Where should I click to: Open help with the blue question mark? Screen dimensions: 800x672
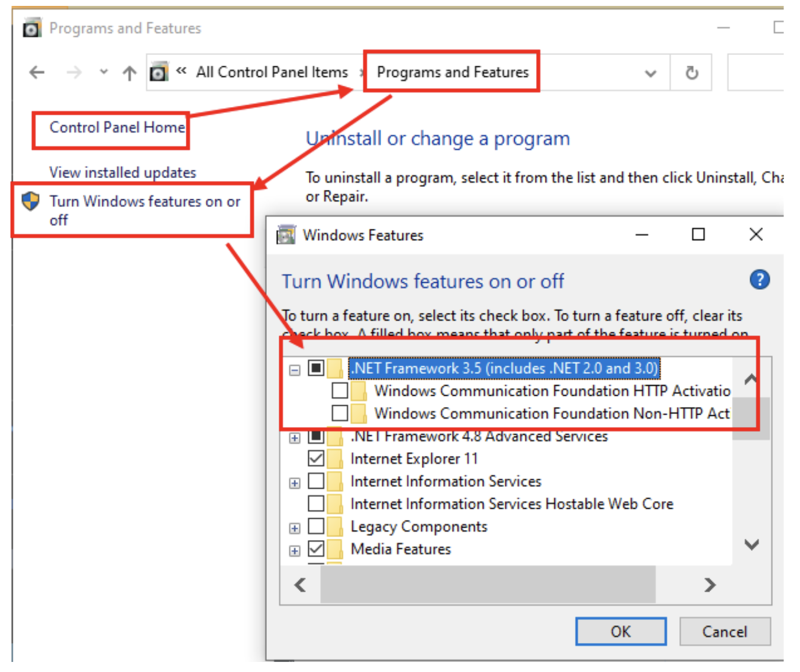pos(759,280)
